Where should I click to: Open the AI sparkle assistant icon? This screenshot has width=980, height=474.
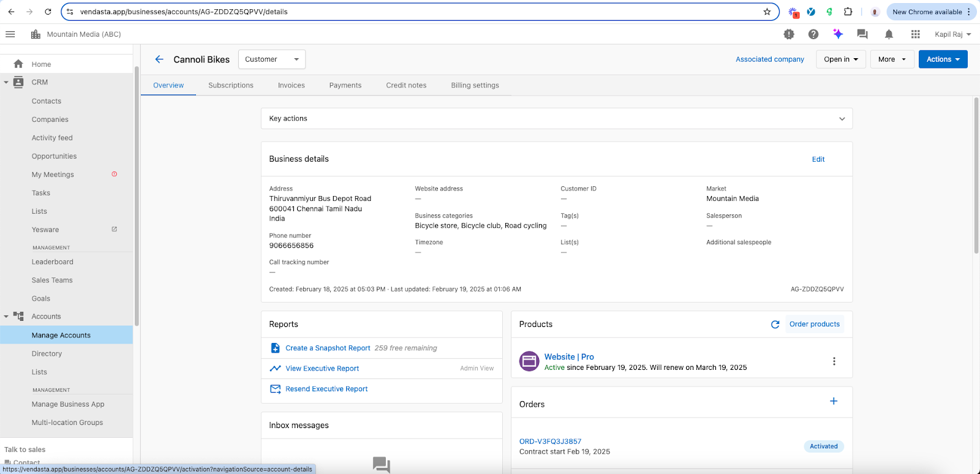(838, 34)
